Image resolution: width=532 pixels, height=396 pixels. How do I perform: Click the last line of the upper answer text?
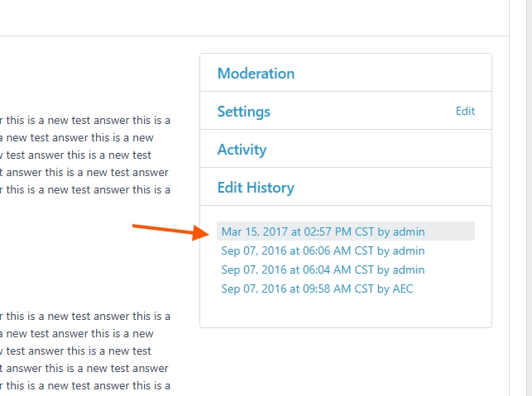(x=86, y=189)
